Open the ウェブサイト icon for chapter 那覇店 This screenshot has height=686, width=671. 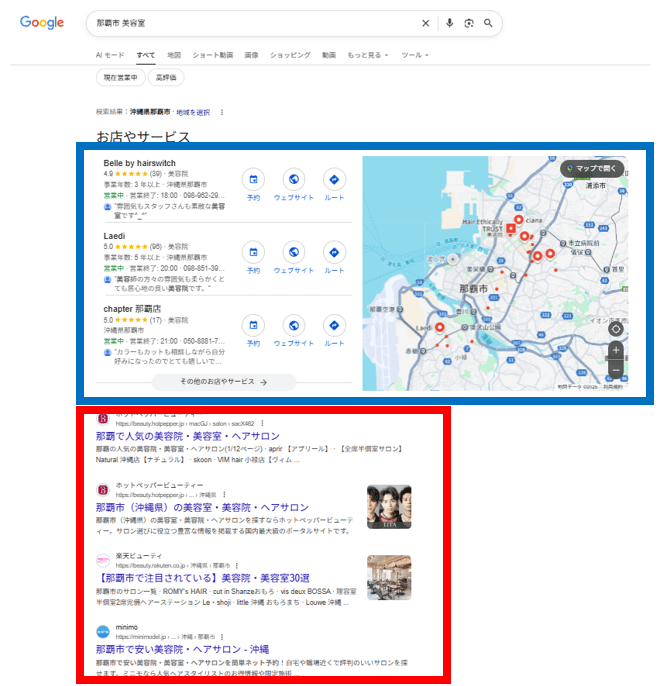294,325
